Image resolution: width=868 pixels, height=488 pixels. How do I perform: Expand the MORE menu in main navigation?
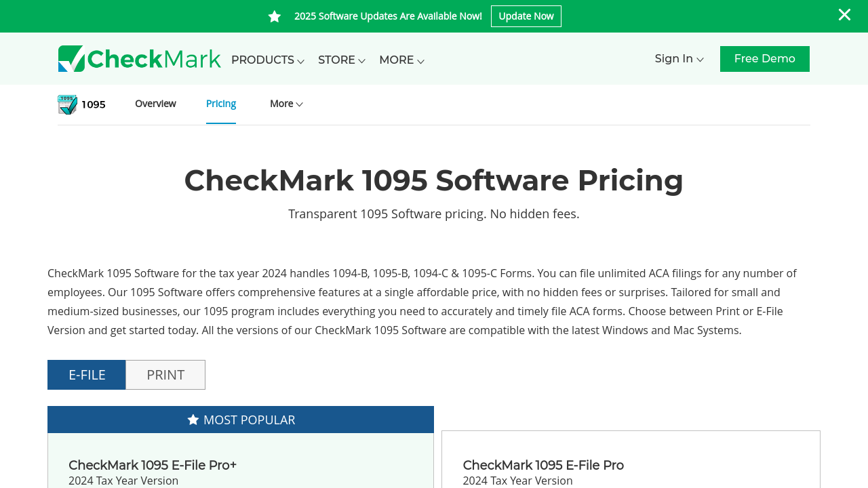(x=401, y=60)
